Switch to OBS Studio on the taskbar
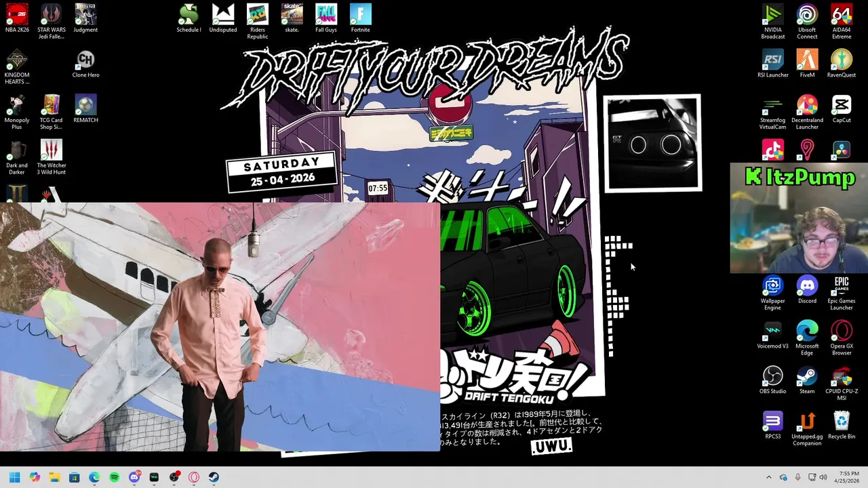 coord(174,477)
